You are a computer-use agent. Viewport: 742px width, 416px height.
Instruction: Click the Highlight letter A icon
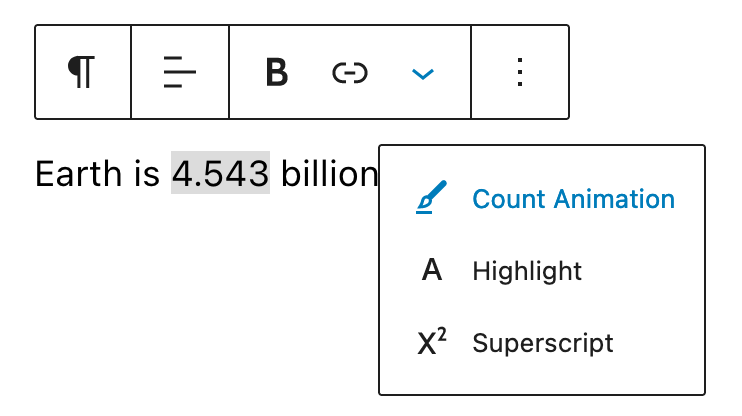[x=431, y=271]
